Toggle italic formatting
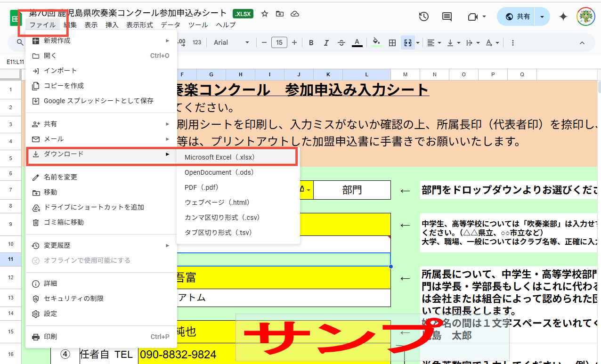 click(326, 43)
